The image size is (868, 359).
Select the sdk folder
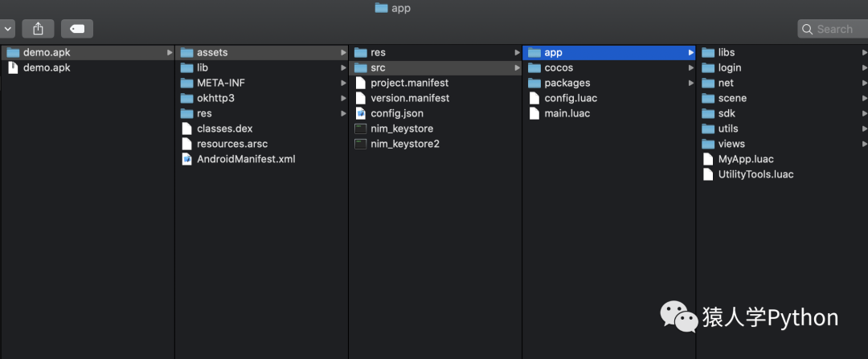pyautogui.click(x=782, y=113)
